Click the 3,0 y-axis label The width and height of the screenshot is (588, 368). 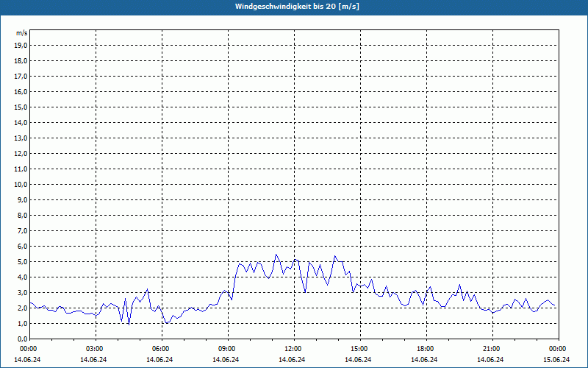tap(22, 292)
